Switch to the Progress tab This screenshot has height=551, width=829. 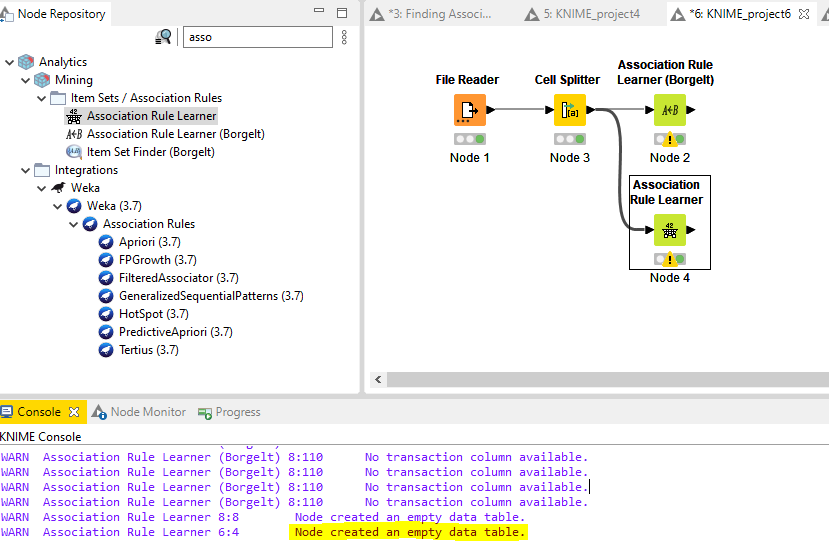point(229,412)
